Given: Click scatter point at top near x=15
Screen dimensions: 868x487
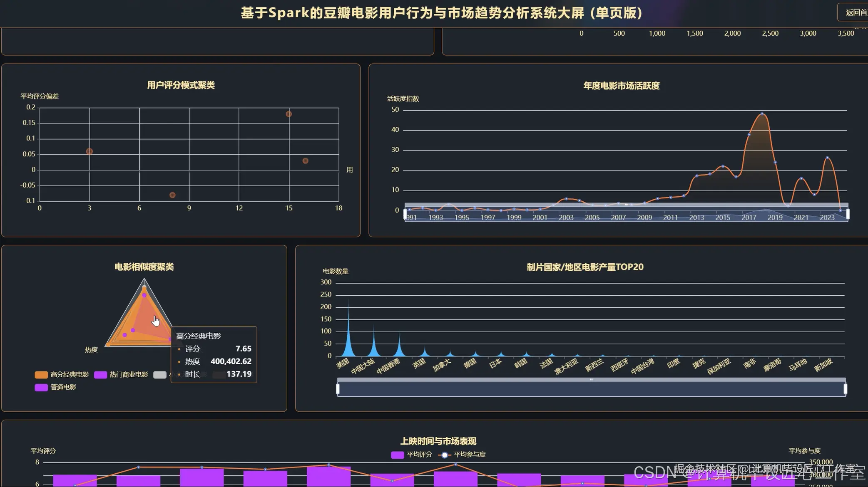Looking at the screenshot, I should (x=289, y=114).
